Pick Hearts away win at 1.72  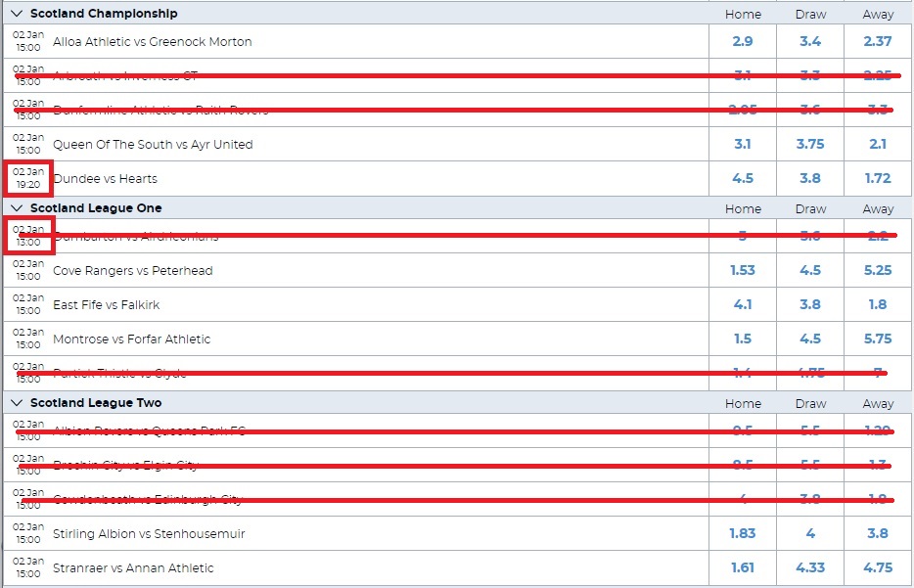[x=878, y=178]
